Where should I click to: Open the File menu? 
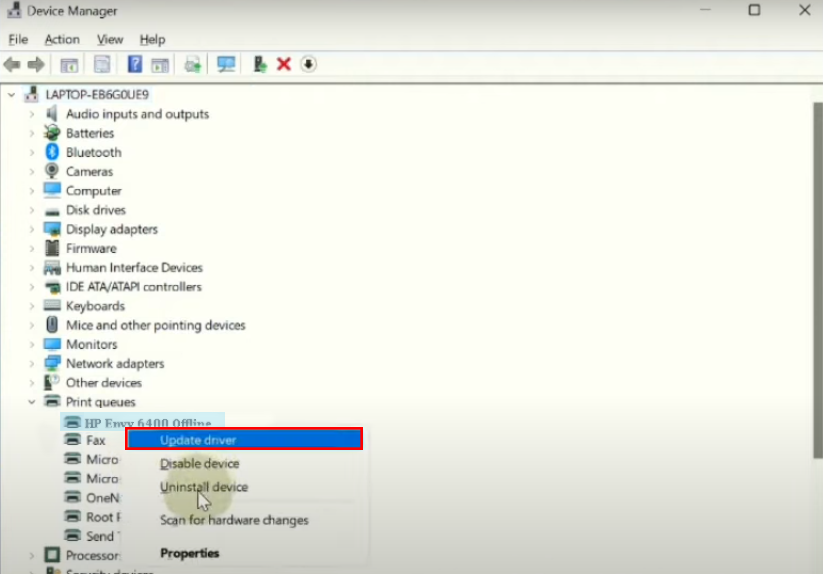[18, 39]
